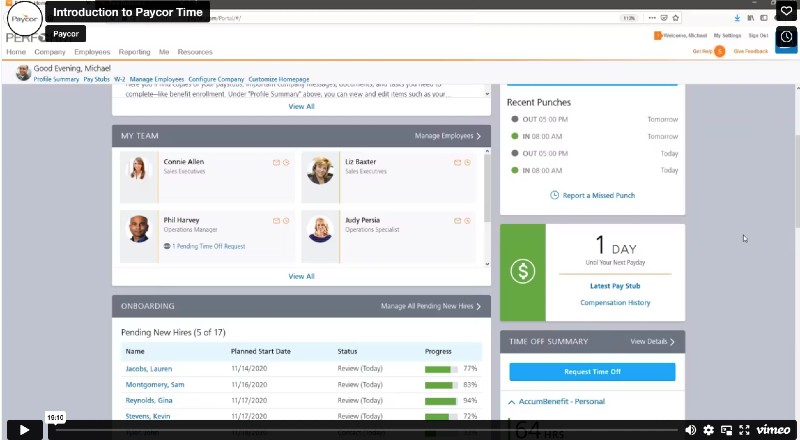
Task: Open Time Off Summary View Details
Action: click(653, 341)
